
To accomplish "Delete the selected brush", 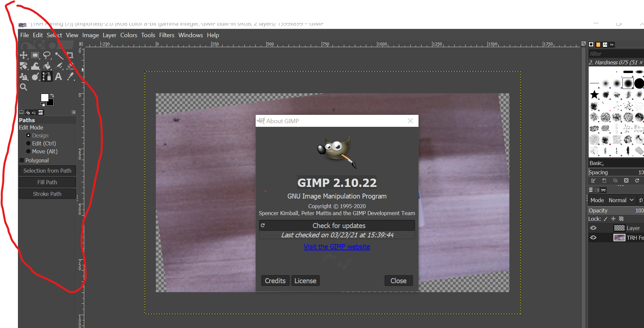I will (x=626, y=181).
